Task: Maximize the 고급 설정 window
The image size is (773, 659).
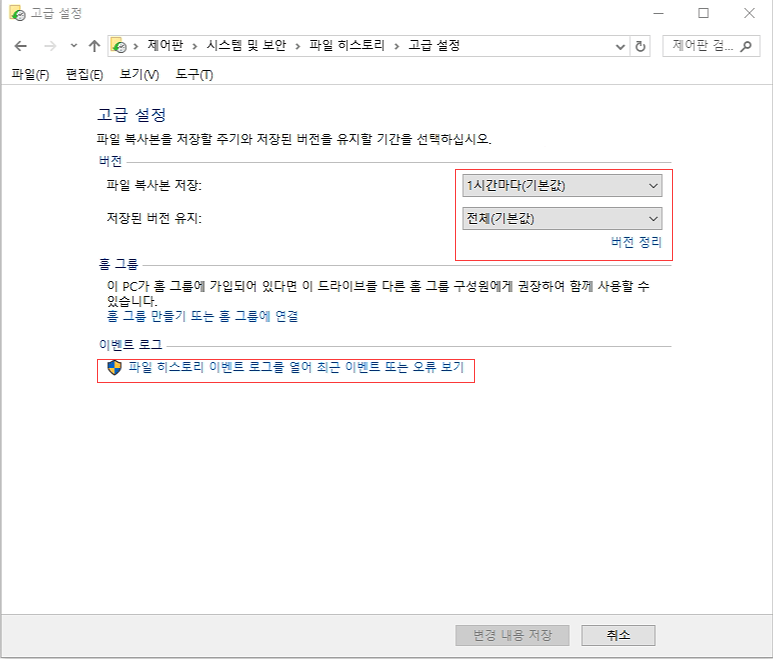Action: click(x=703, y=13)
